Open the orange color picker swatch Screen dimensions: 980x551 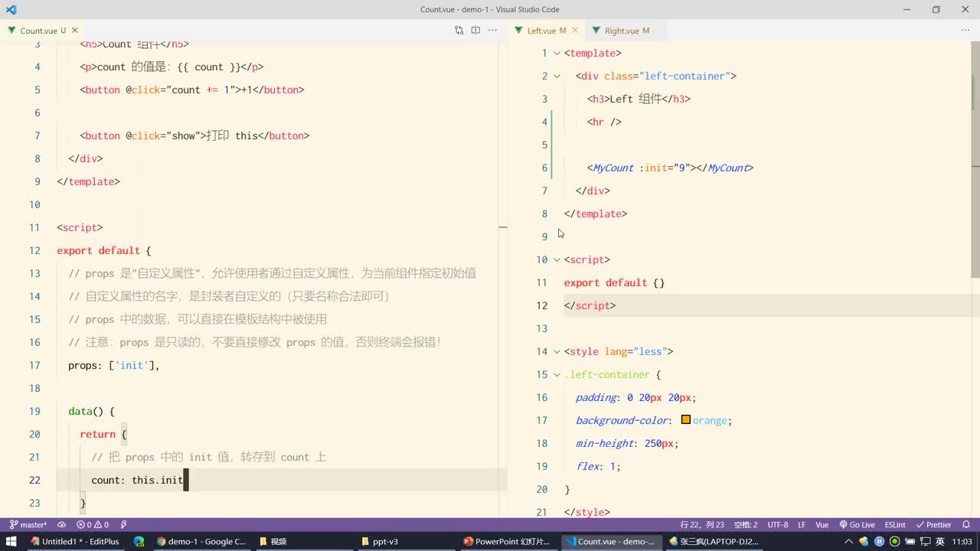tap(686, 420)
